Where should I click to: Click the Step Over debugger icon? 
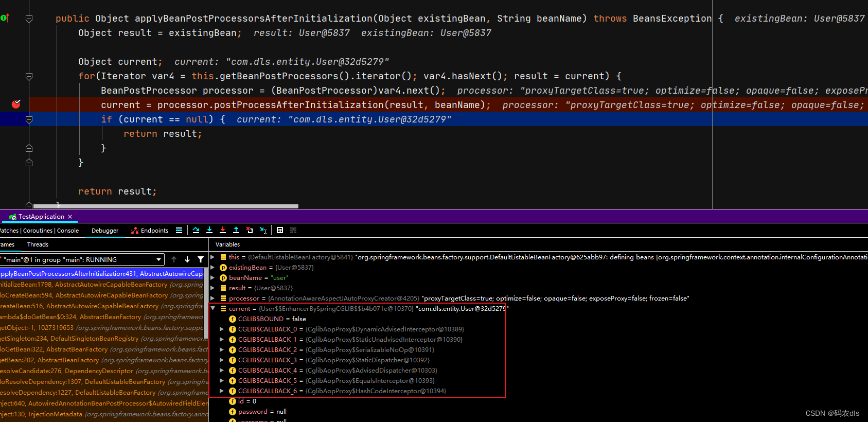click(196, 230)
